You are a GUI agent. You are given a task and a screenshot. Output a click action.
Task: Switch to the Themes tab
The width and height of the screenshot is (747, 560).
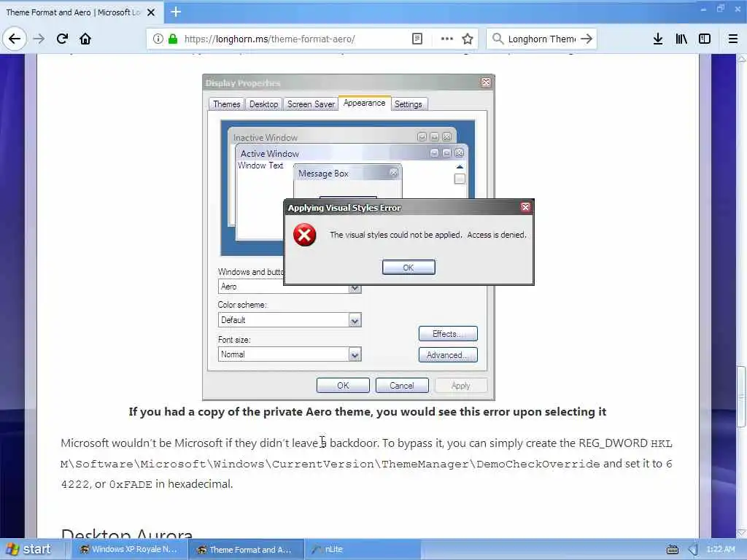[226, 104]
